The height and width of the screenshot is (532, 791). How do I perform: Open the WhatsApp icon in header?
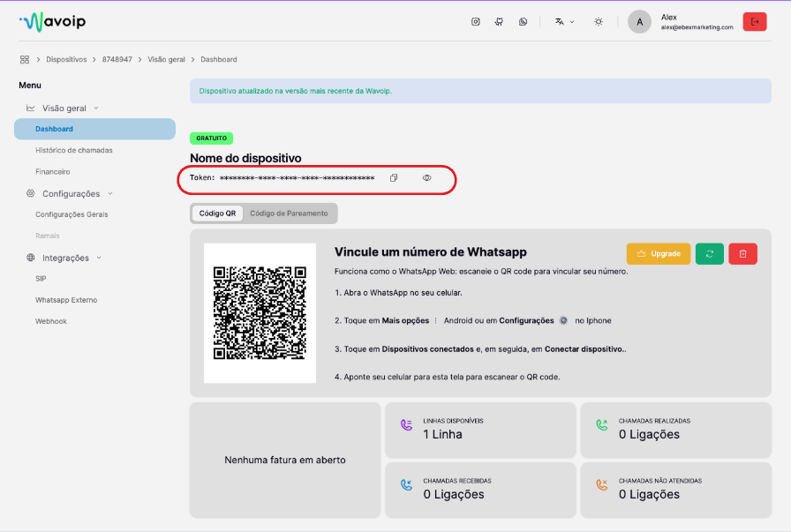[523, 22]
